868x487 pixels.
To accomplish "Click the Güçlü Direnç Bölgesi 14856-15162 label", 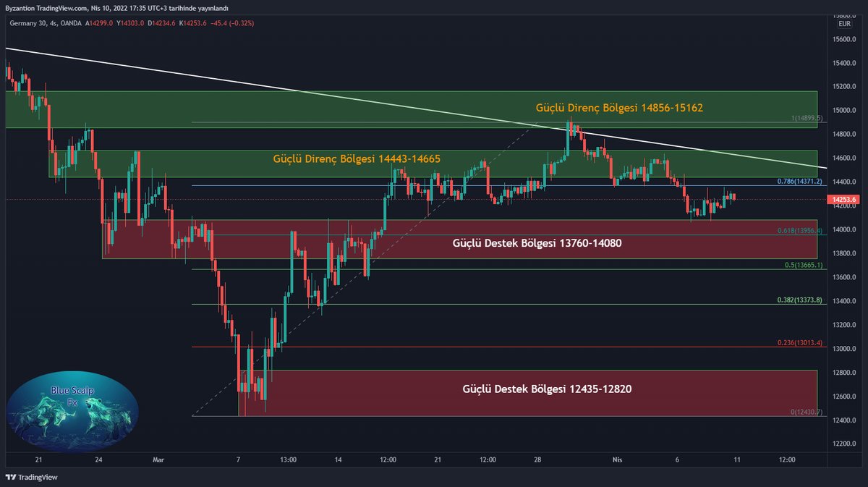I will (x=620, y=106).
